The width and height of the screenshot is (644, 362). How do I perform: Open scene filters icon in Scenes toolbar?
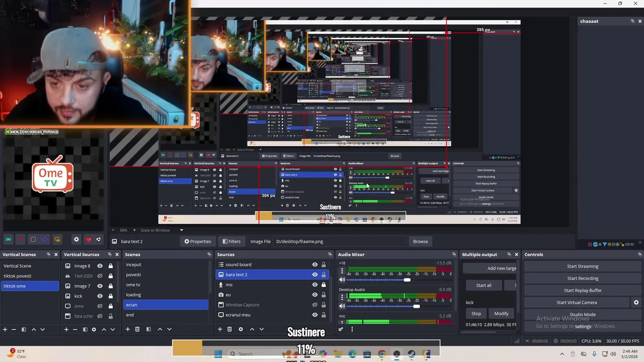[148, 329]
